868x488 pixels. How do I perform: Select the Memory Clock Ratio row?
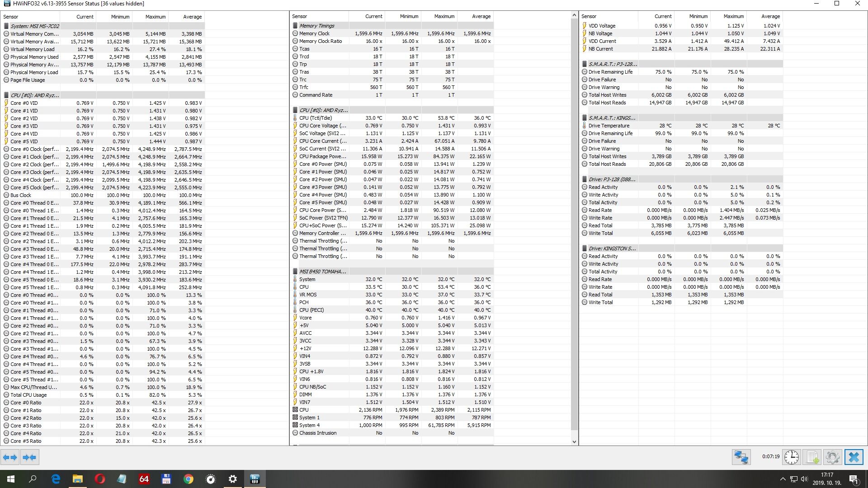[x=392, y=41]
